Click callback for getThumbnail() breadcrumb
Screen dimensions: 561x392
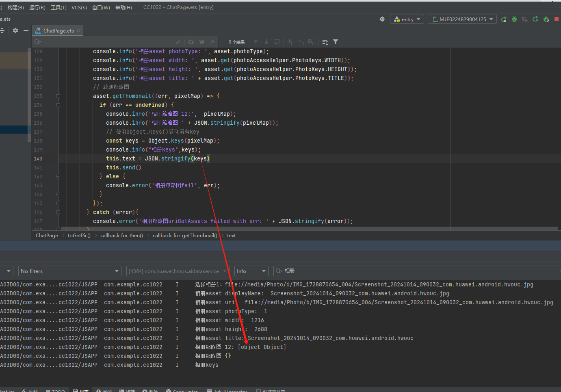(185, 236)
